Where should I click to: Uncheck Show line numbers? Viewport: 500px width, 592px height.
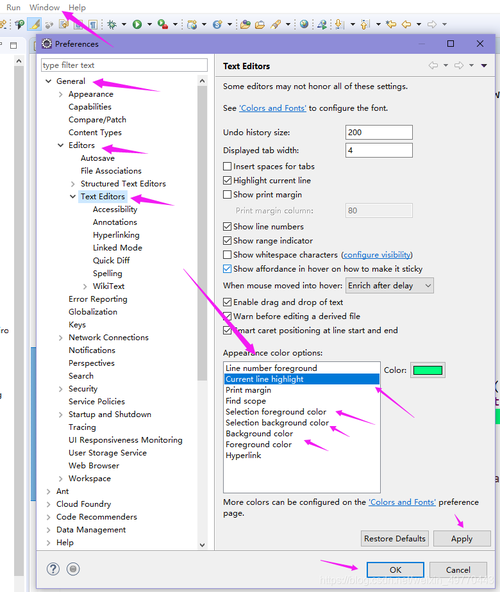tap(227, 227)
